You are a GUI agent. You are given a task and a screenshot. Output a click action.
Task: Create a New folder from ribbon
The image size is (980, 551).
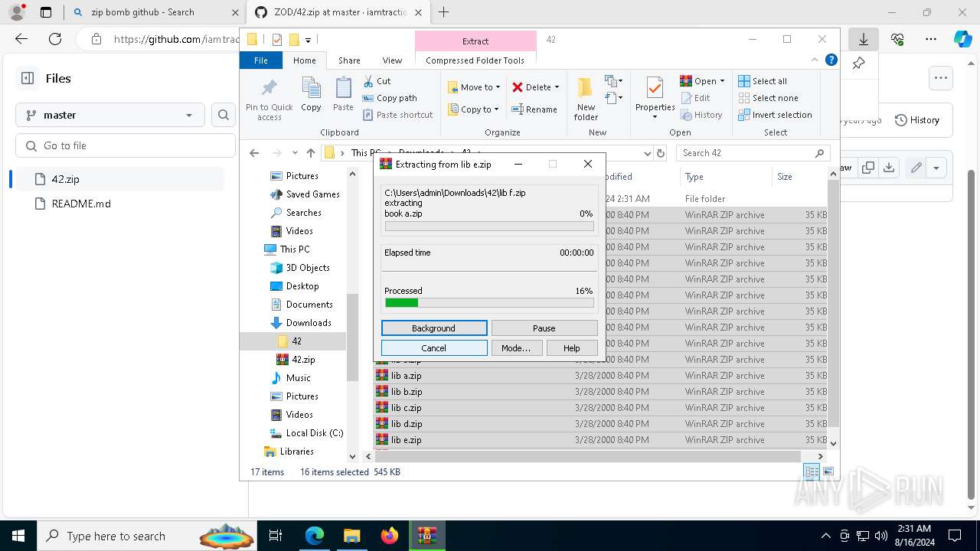(586, 99)
